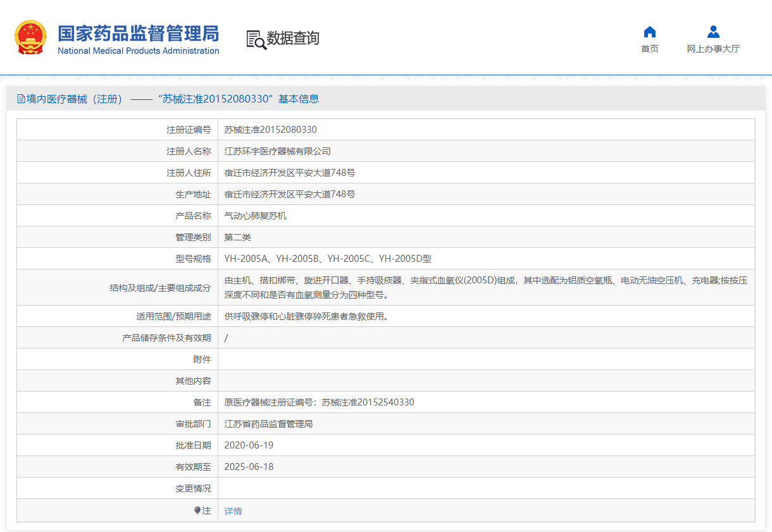The image size is (772, 532).
Task: Select registrant 江苏环宇医疗器械有限公司
Action: pyautogui.click(x=278, y=151)
